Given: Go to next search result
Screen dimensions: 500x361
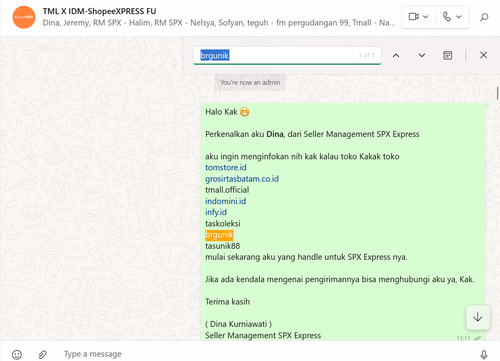Looking at the screenshot, I should tap(422, 55).
